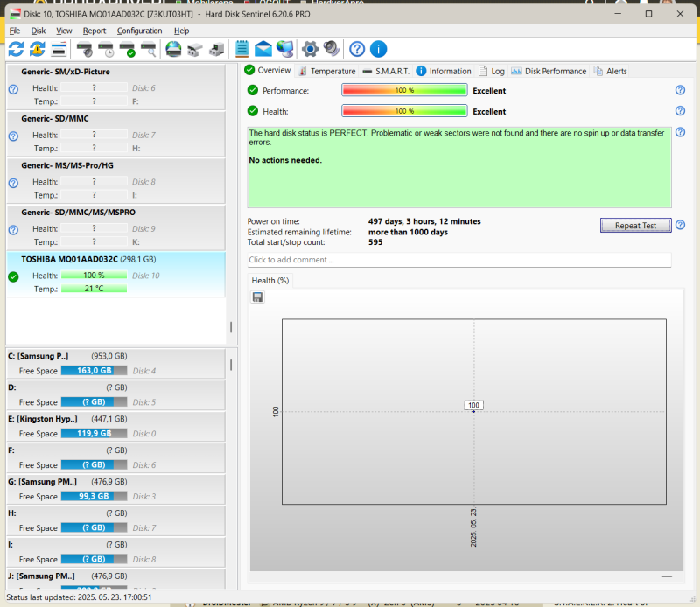This screenshot has height=607, width=700.
Task: Switch to the Alerts tab
Action: tap(610, 72)
